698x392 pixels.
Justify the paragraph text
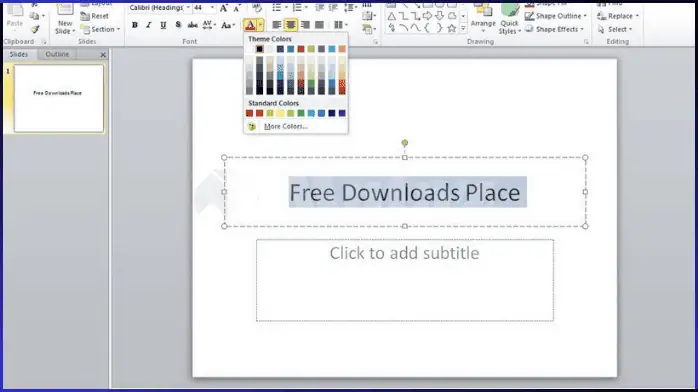tap(319, 25)
